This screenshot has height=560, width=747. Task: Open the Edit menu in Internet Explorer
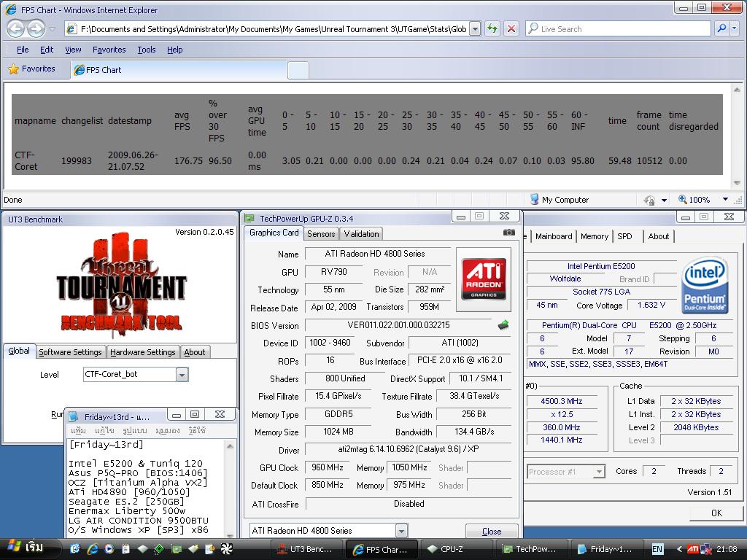tap(47, 50)
